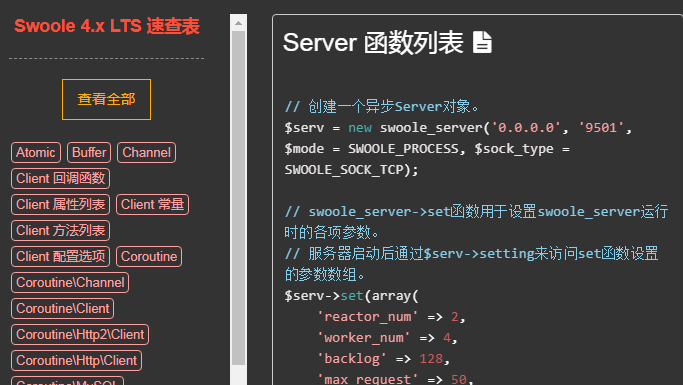The width and height of the screenshot is (683, 385).
Task: Open the Coroutine\Client tag
Action: click(x=63, y=308)
